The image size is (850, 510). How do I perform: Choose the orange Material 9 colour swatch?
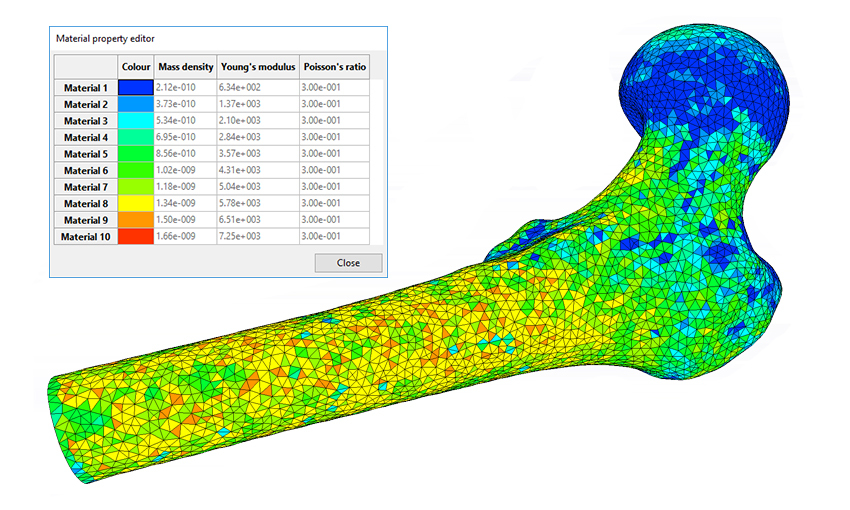[135, 220]
